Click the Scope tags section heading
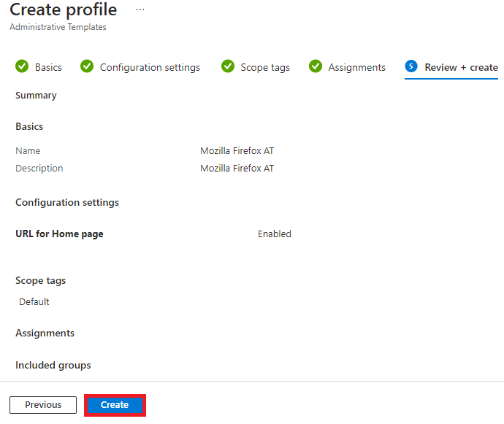Screen dimensions: 504x424 pyautogui.click(x=40, y=280)
